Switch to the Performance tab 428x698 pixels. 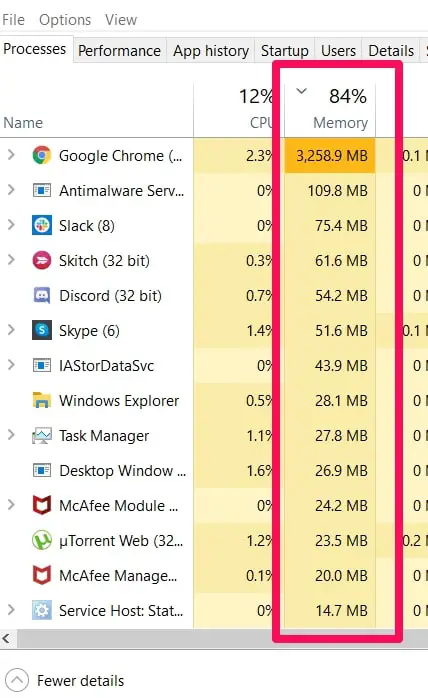[119, 51]
